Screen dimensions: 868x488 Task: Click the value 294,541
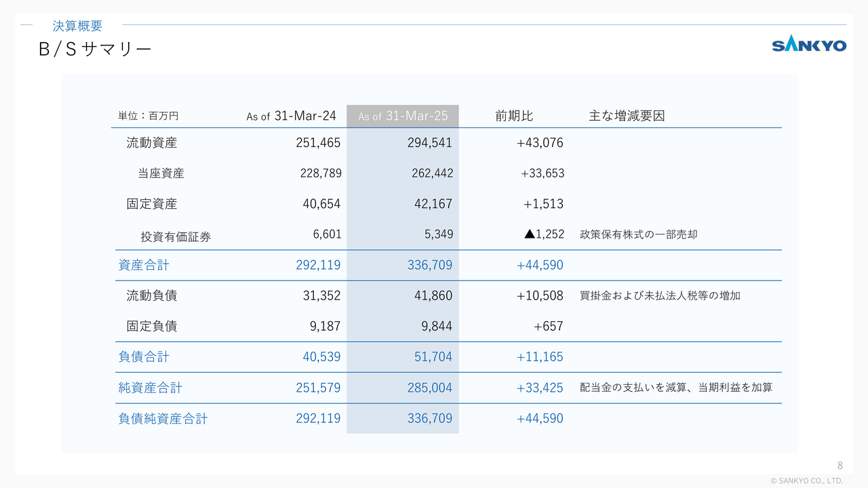[x=430, y=143]
